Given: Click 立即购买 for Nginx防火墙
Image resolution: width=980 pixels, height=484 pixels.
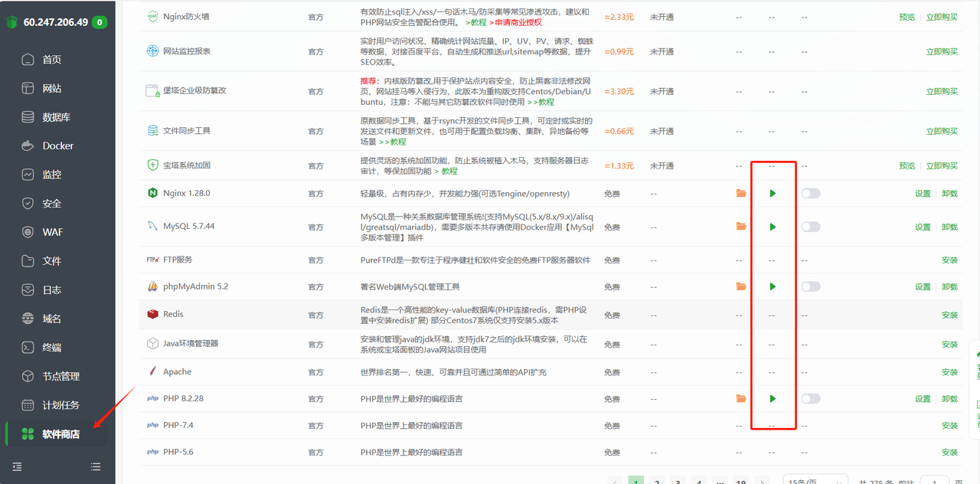Looking at the screenshot, I should (x=942, y=17).
